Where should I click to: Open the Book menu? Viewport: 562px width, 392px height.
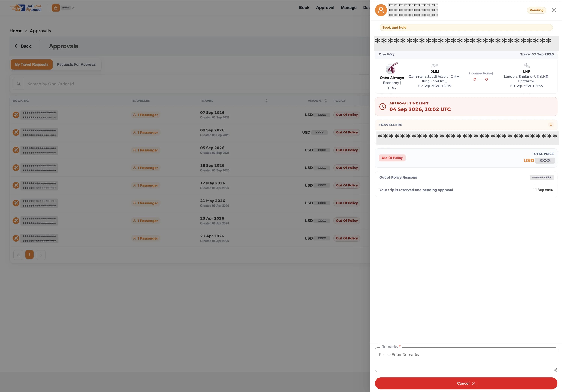click(304, 8)
